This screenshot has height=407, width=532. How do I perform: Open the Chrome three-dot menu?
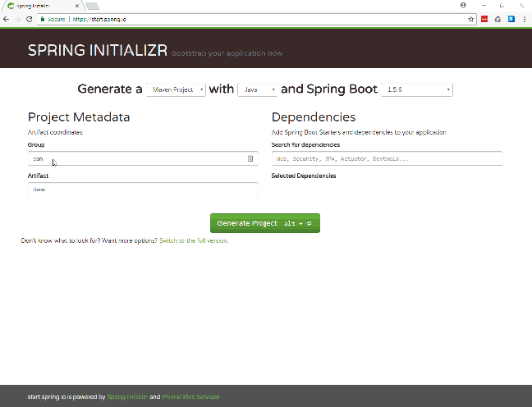pos(525,20)
